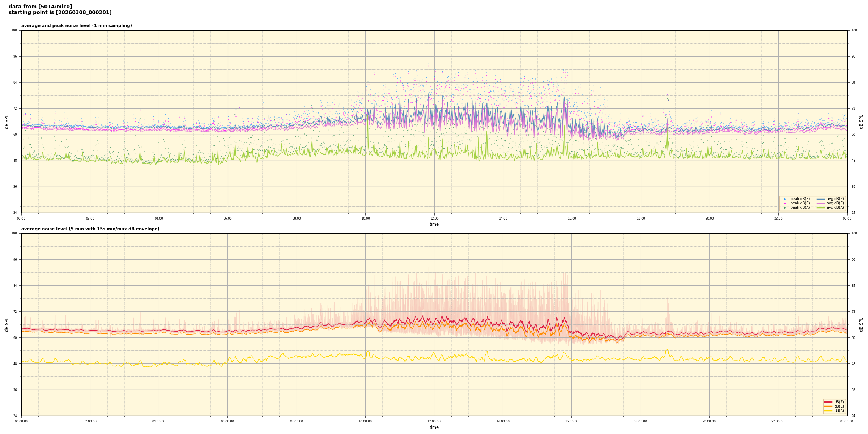Click the 'time' axis label under upper chart
868x434 pixels.
[x=434, y=224]
